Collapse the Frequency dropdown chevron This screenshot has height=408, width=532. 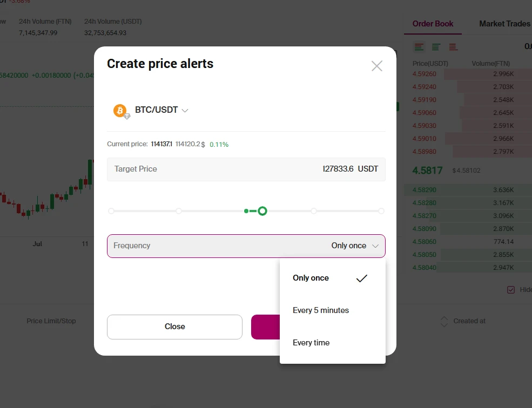pyautogui.click(x=375, y=246)
